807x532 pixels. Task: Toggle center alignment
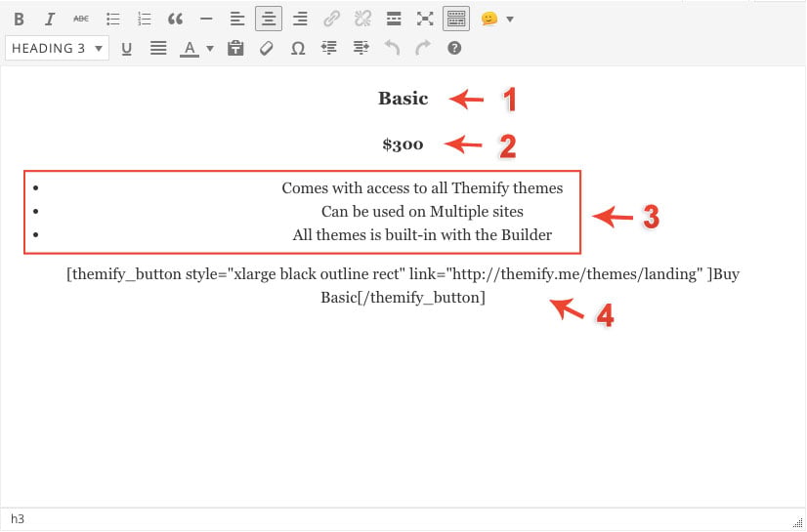(x=268, y=19)
